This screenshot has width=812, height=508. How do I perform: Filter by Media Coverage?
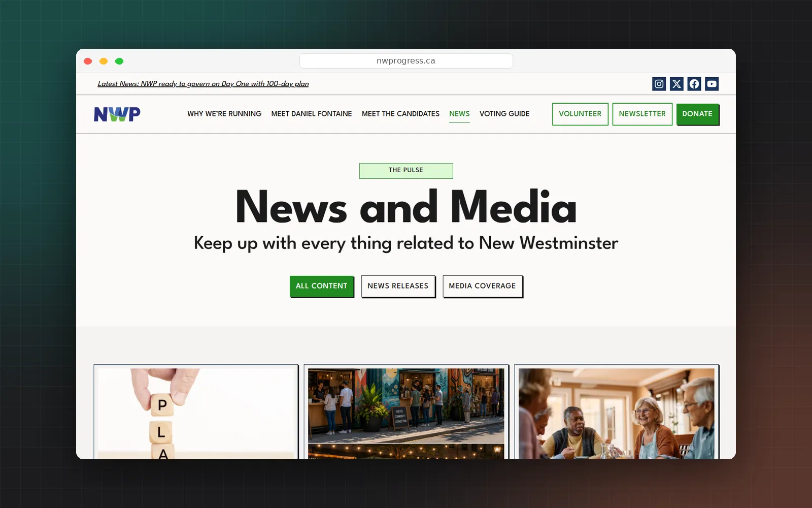click(x=482, y=286)
